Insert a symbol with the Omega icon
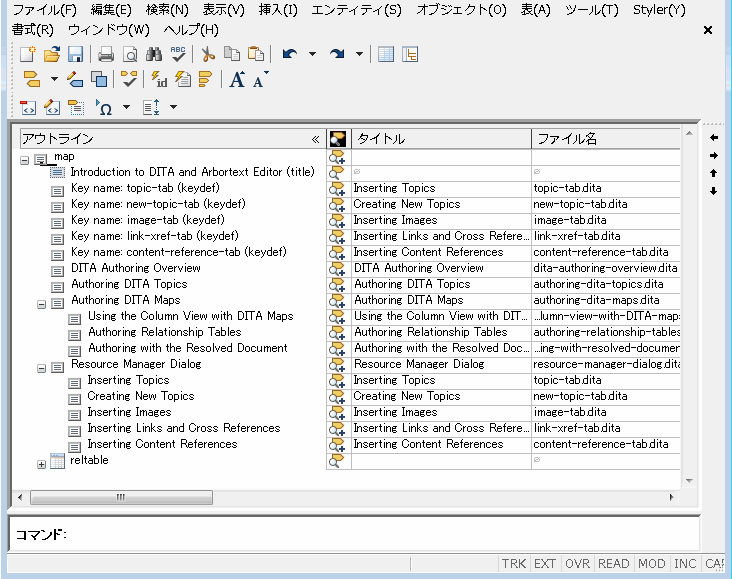 point(104,107)
